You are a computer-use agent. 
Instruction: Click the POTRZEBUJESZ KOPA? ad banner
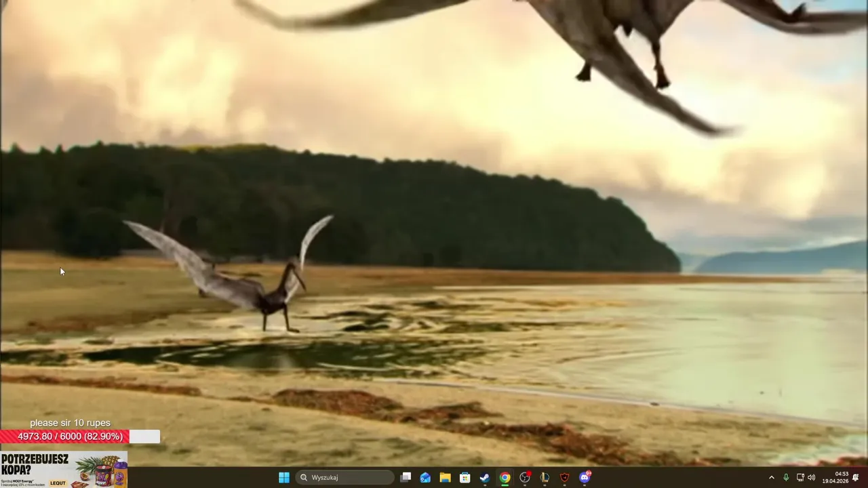64,469
